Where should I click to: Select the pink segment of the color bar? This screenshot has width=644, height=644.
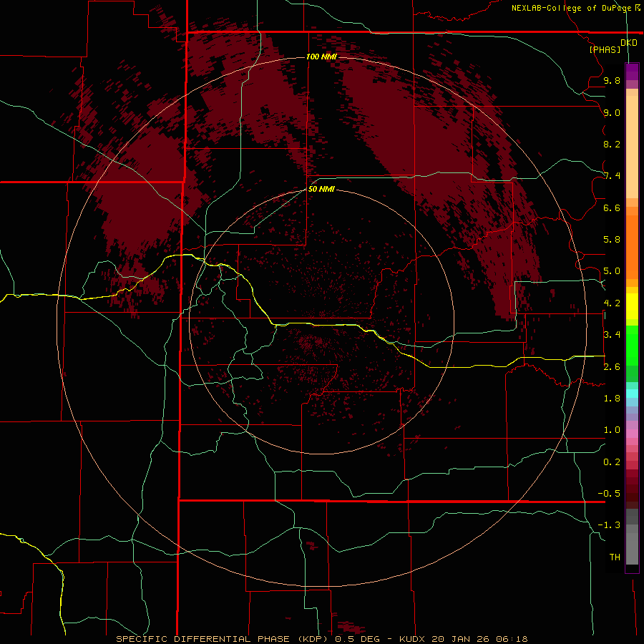coord(632,434)
